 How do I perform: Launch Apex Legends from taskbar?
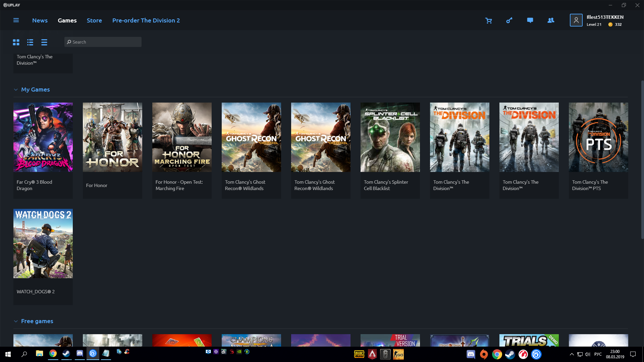(372, 354)
